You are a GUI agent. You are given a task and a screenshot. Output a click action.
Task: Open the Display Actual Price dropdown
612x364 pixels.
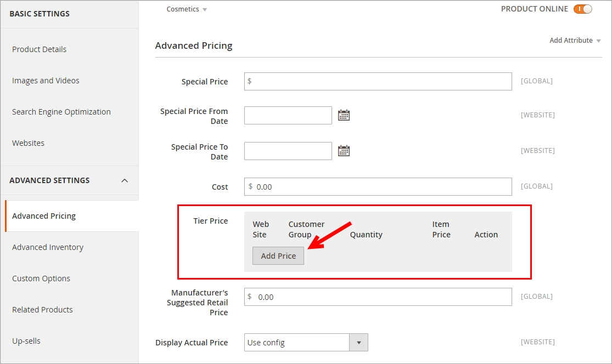point(306,342)
